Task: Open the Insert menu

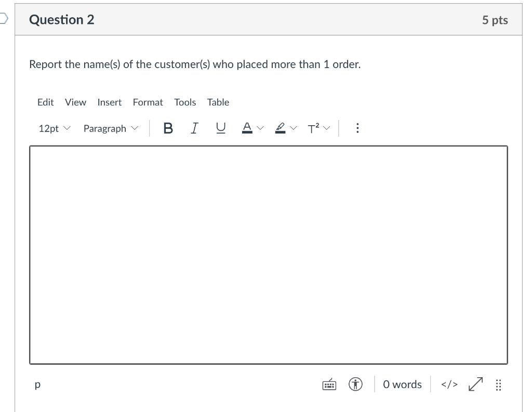Action: [109, 102]
